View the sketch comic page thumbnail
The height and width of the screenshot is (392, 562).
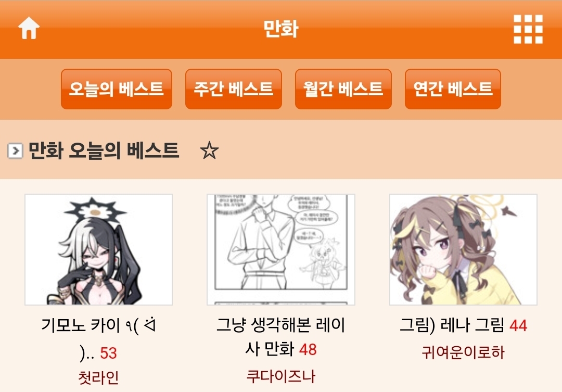tap(281, 249)
